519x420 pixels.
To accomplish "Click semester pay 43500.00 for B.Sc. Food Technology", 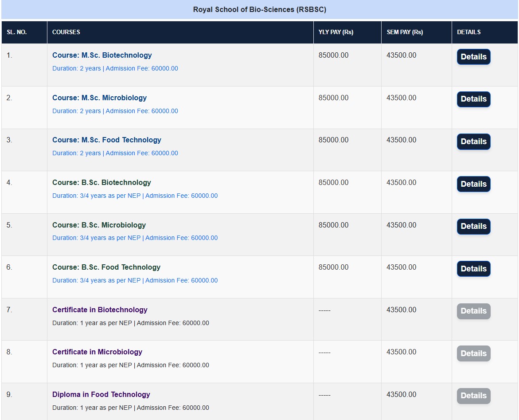I will pos(402,267).
